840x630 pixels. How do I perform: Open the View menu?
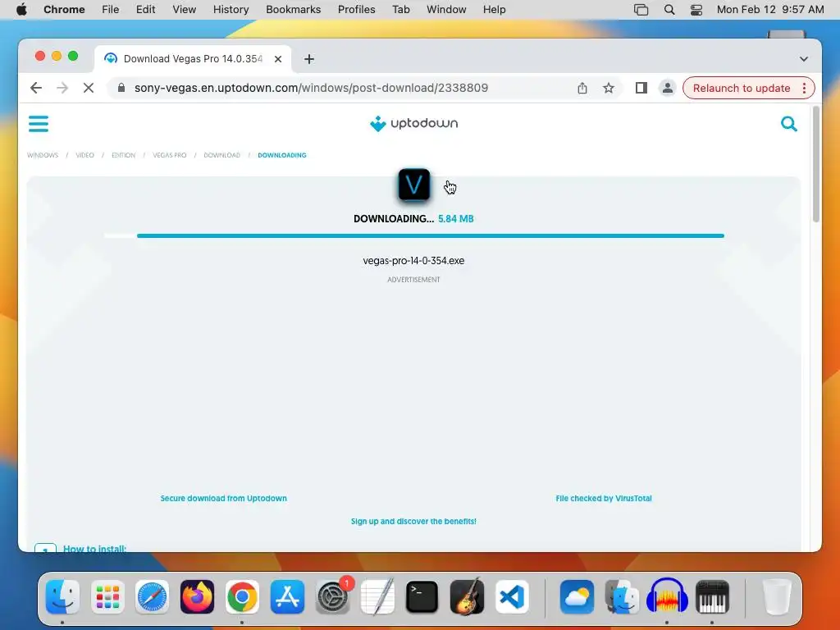coord(185,10)
